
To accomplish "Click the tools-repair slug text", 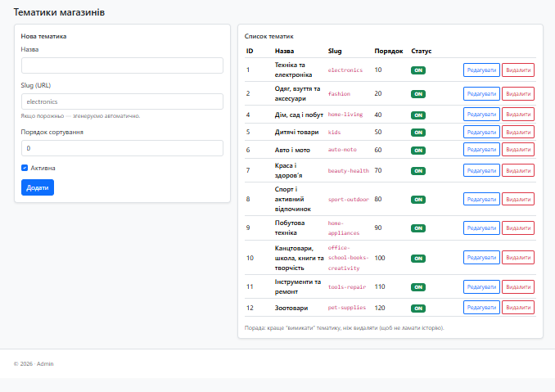I will click(x=347, y=287).
